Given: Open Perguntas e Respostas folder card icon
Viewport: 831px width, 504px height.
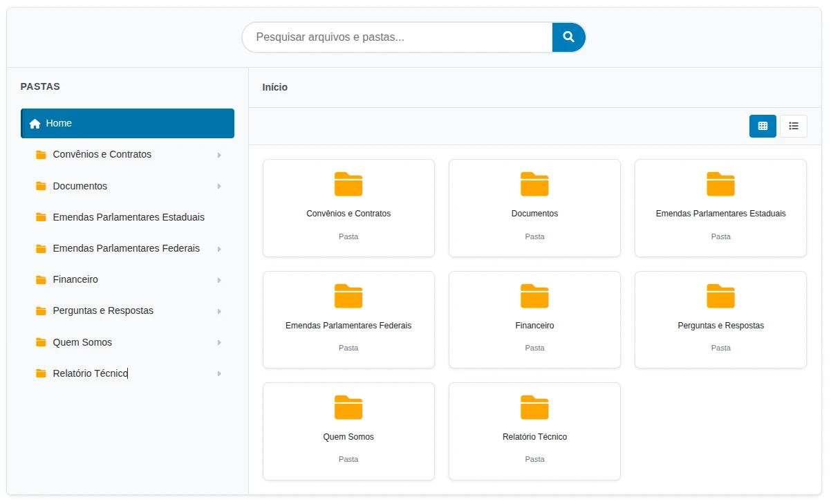Looking at the screenshot, I should pyautogui.click(x=720, y=296).
